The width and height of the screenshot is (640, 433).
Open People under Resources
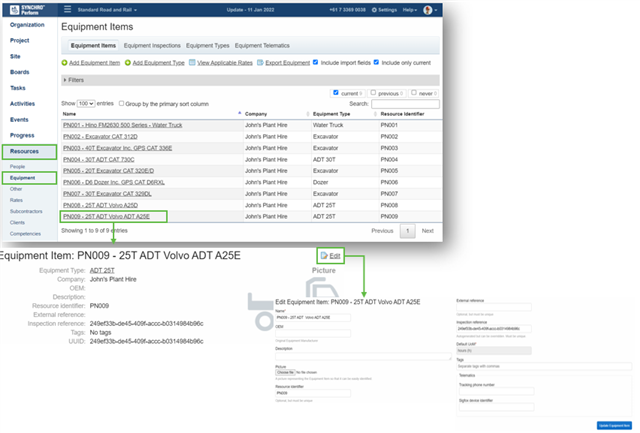point(18,167)
